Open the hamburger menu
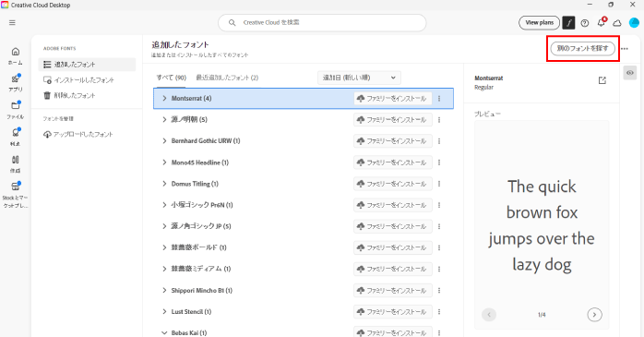 (x=12, y=22)
